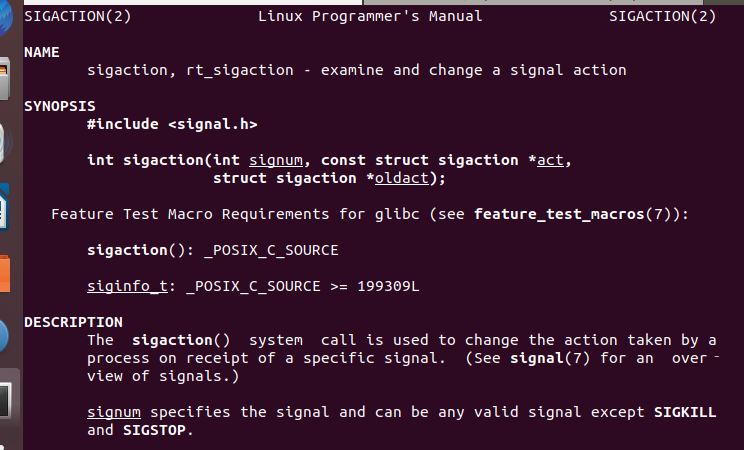Click the DESCRIPTION section heading
Screen dimensions: 744x450
(73, 322)
